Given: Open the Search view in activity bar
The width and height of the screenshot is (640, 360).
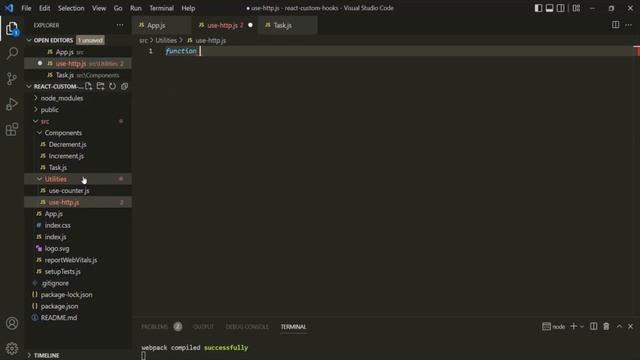Looking at the screenshot, I should tap(12, 53).
